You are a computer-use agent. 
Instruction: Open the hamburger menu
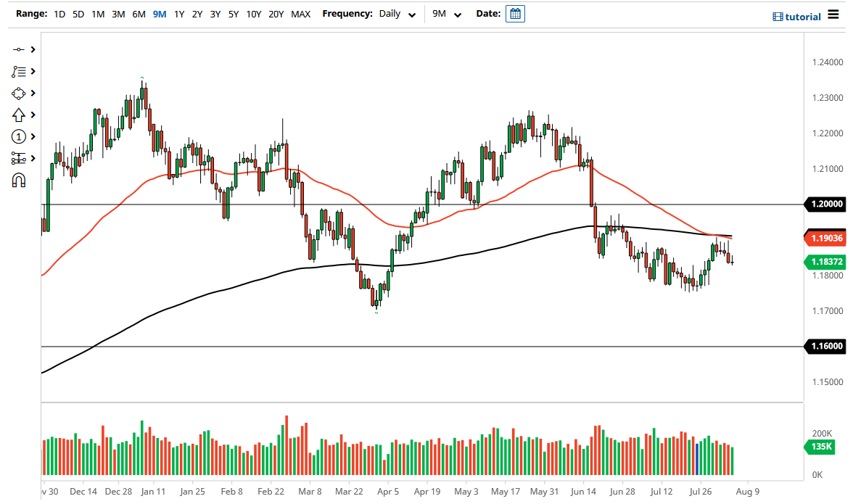click(x=833, y=15)
